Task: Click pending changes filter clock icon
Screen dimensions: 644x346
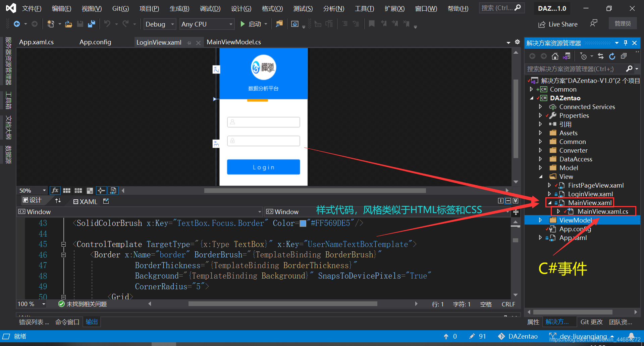Action: tap(583, 56)
